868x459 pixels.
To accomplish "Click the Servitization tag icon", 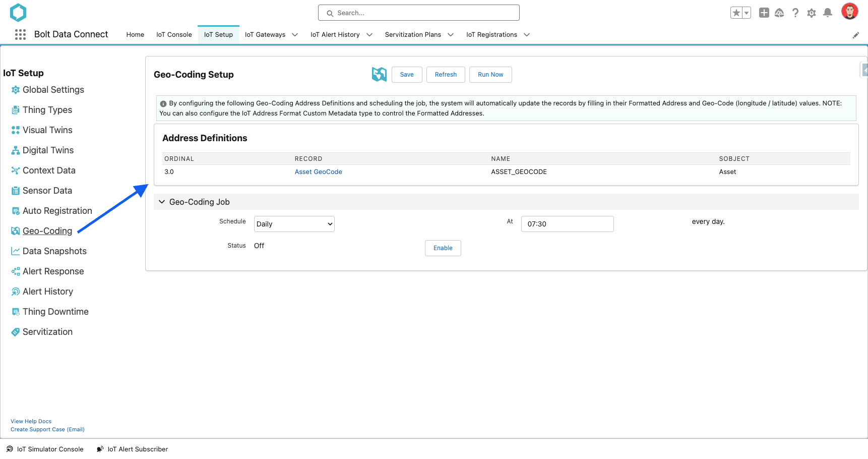I will [x=16, y=332].
